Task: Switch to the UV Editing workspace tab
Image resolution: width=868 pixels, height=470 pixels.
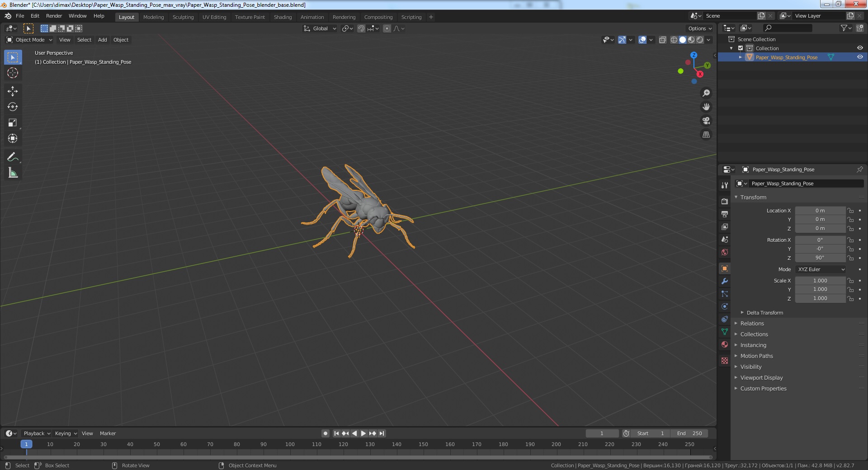Action: click(x=214, y=17)
